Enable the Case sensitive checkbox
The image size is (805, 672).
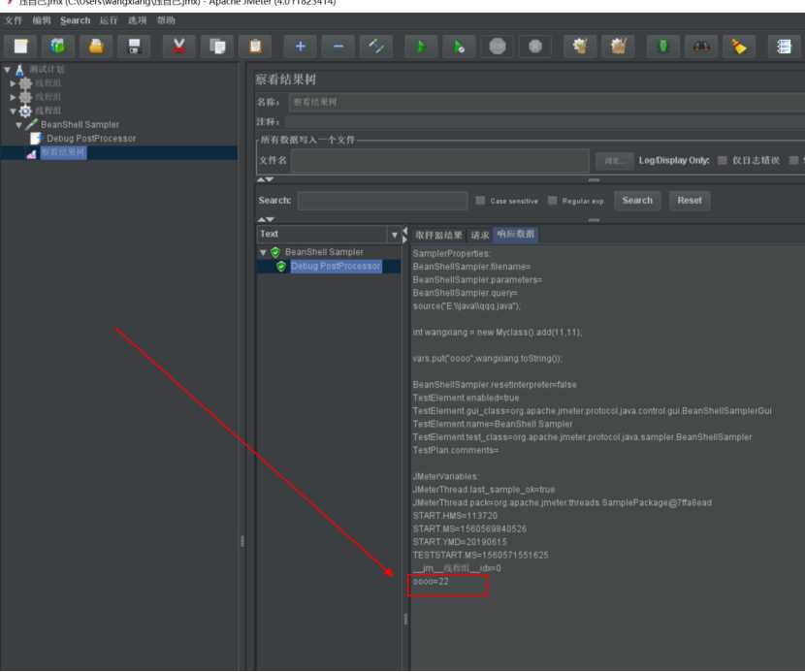480,201
